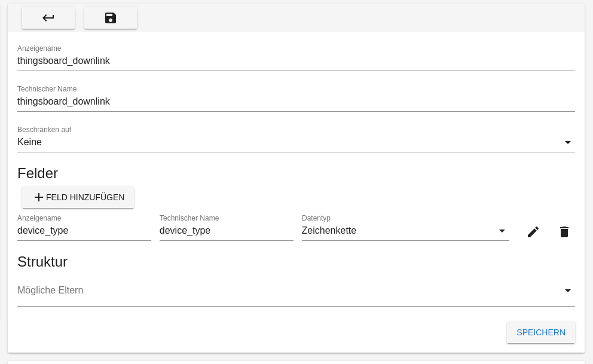Focus the device_type Anzeigename input

coord(84,231)
